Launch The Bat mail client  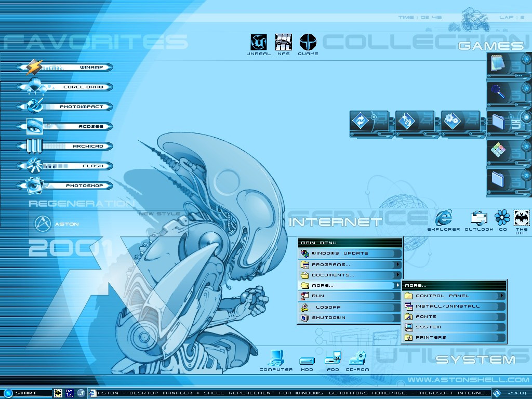(x=522, y=222)
